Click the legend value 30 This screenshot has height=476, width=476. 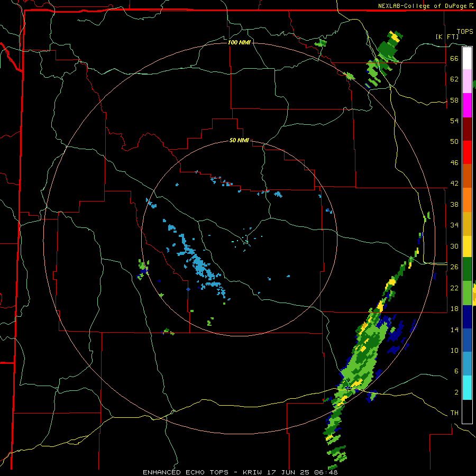tap(454, 246)
